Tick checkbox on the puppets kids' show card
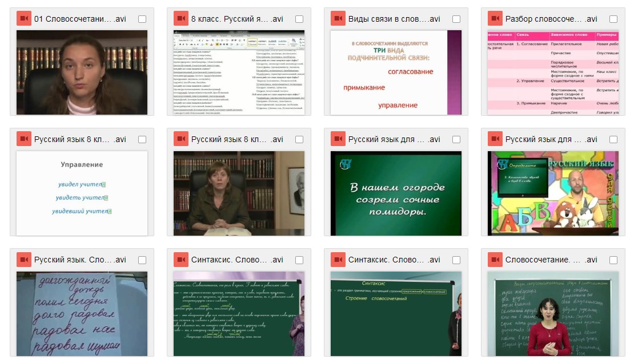Image resolution: width=634 pixels, height=364 pixels. 613,139
